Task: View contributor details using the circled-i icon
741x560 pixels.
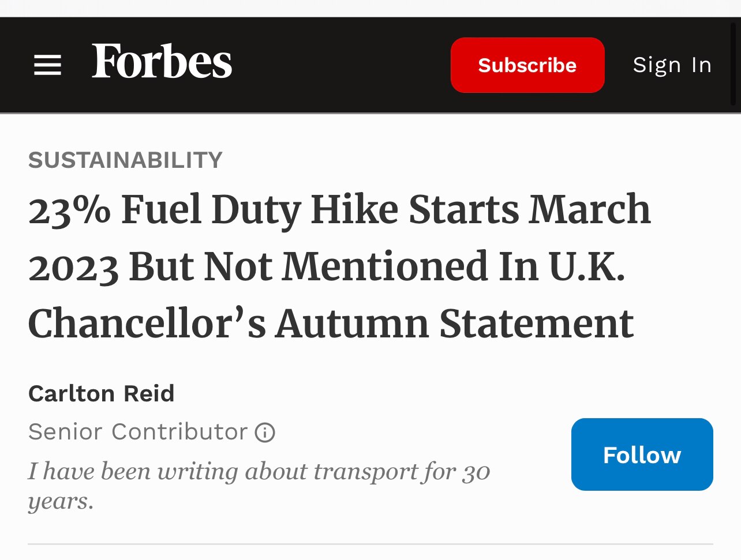Action: [264, 431]
